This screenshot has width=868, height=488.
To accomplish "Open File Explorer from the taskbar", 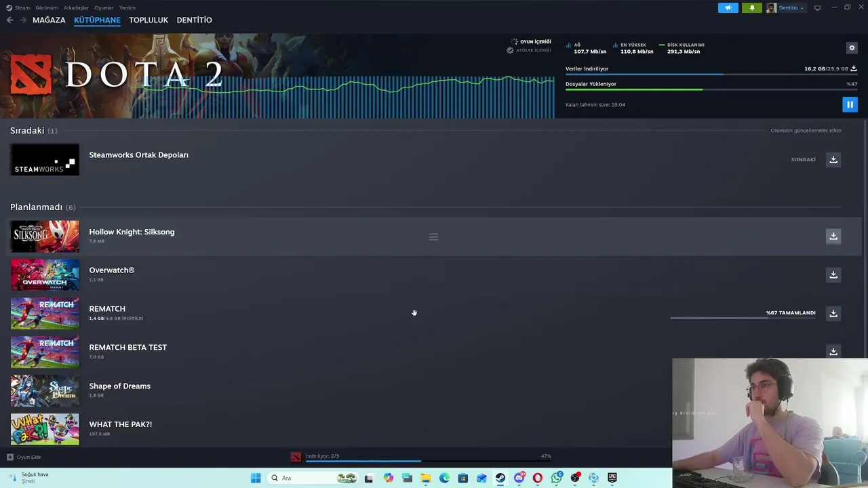I will point(426,478).
